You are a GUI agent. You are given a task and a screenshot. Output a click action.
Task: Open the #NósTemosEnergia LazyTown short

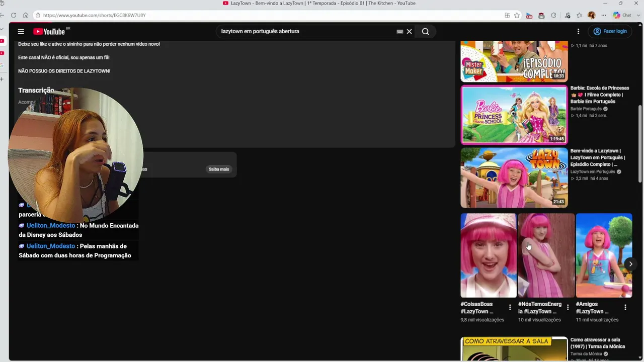click(x=546, y=255)
